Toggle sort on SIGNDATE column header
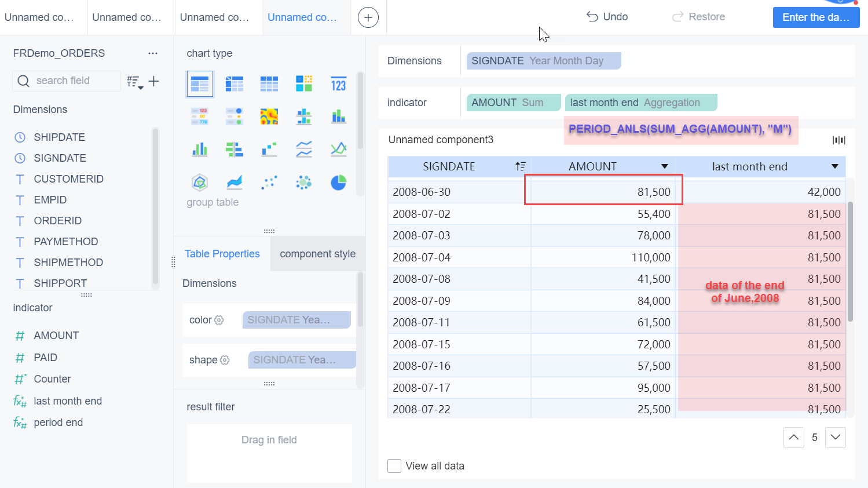The width and height of the screenshot is (868, 488). tap(520, 167)
